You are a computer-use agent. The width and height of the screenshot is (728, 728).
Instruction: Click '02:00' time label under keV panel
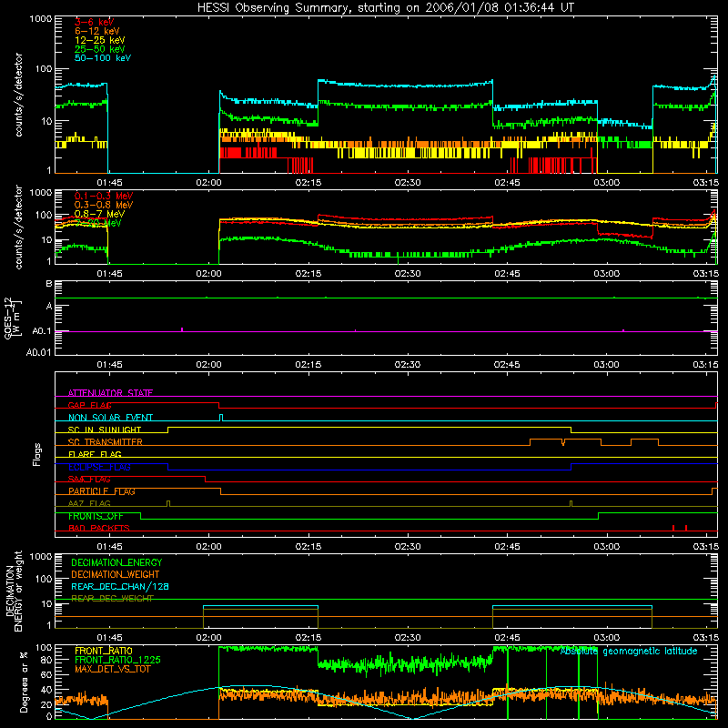pos(208,183)
